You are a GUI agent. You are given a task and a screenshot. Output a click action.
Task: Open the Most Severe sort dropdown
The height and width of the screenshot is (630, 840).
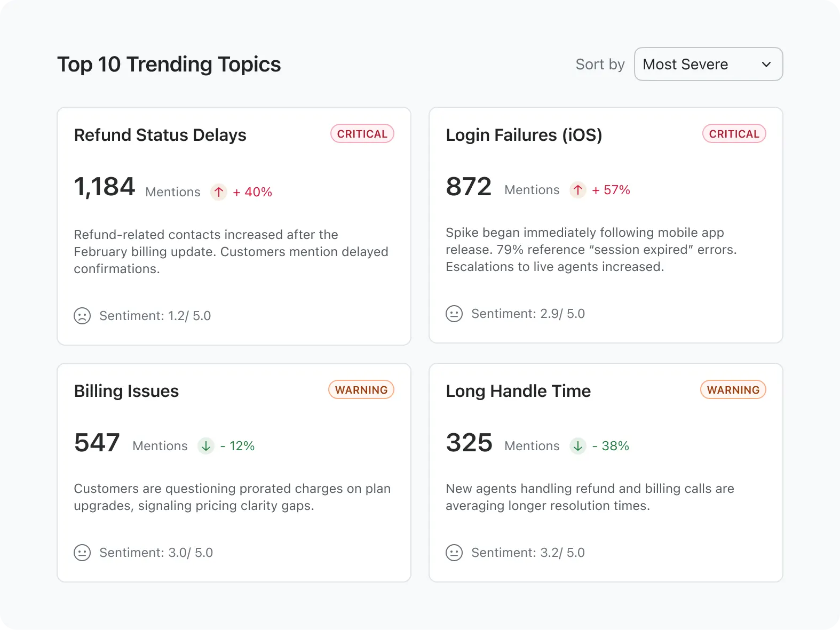[708, 65]
